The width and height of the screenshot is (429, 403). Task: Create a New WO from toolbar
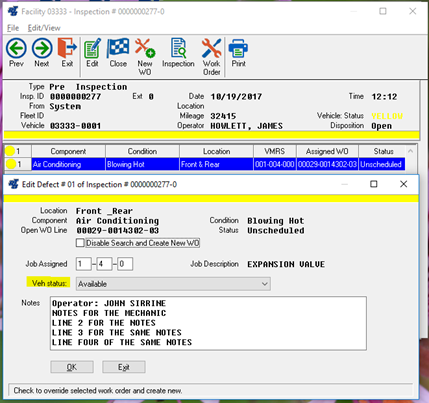pyautogui.click(x=145, y=56)
